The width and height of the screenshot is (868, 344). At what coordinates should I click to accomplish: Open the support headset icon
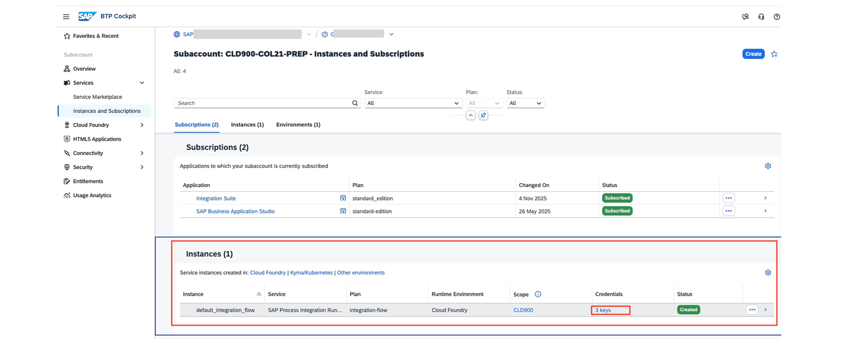[761, 17]
